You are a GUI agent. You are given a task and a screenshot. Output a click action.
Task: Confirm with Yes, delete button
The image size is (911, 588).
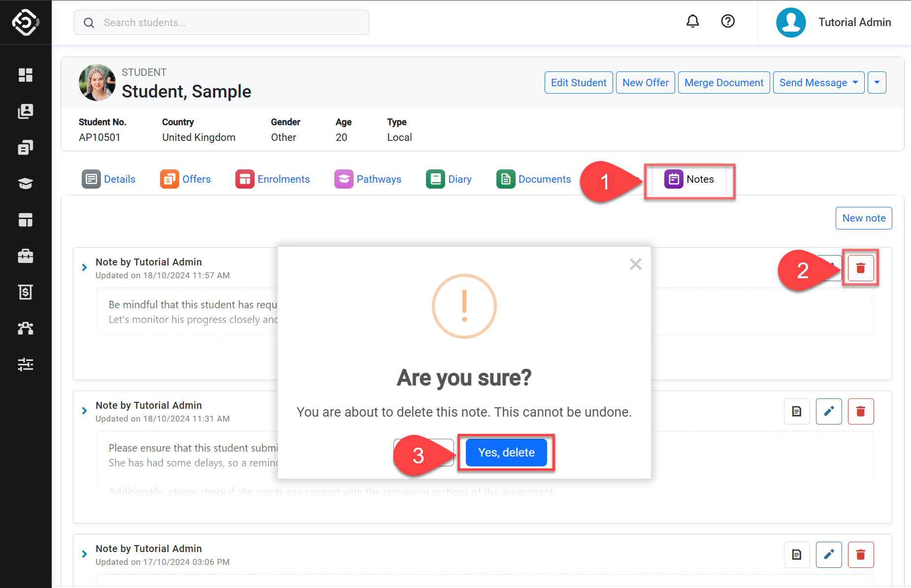(x=506, y=453)
